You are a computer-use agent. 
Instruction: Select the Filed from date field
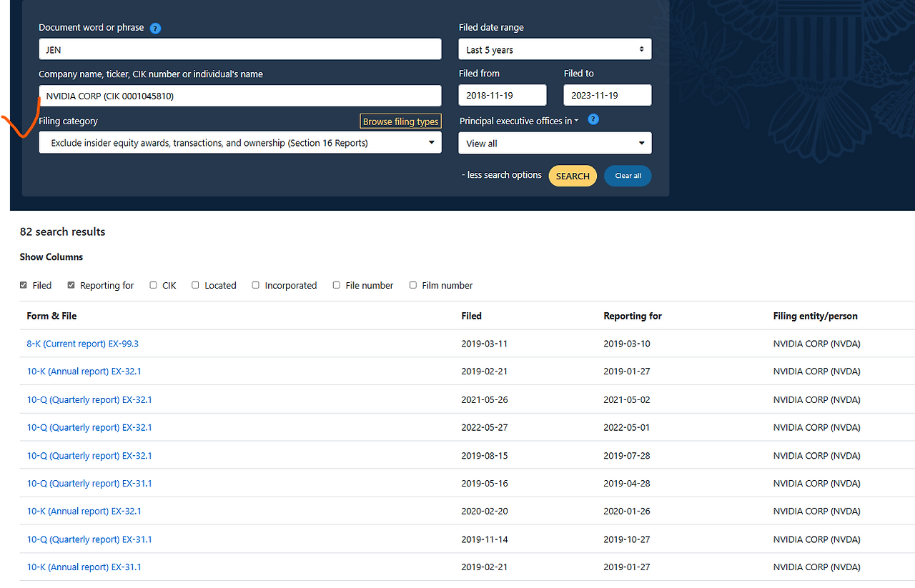[503, 95]
